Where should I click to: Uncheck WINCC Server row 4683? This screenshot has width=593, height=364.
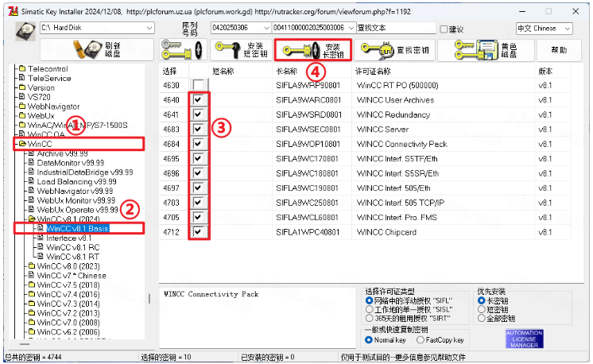tap(198, 129)
